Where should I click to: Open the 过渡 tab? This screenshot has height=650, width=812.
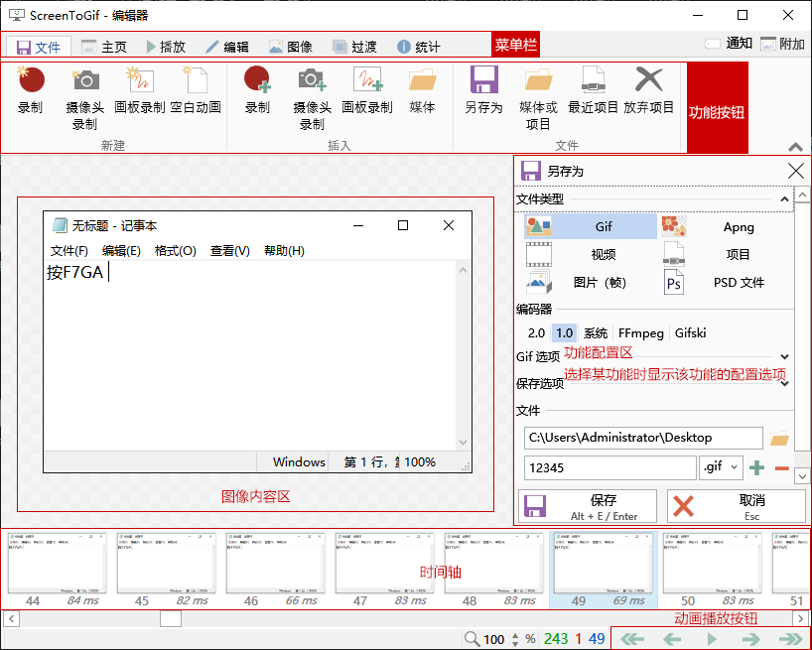(x=354, y=47)
